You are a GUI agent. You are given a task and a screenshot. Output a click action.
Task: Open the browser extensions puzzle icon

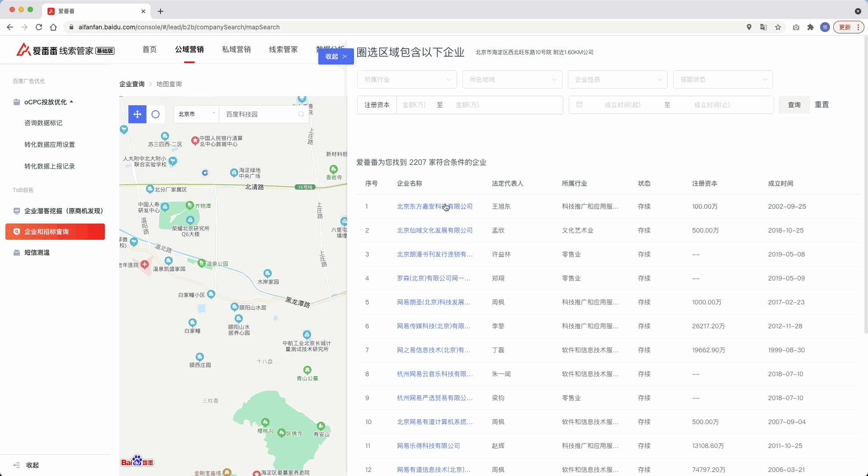tap(811, 27)
